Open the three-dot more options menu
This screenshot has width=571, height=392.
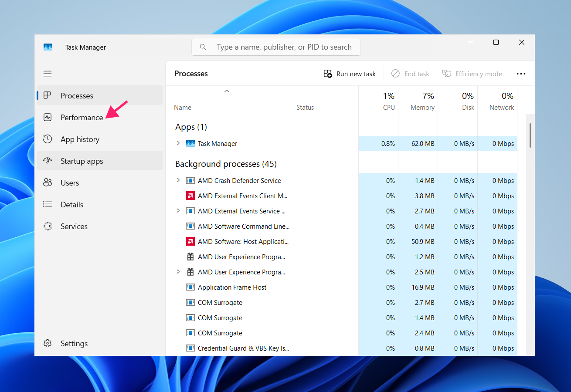click(x=521, y=74)
